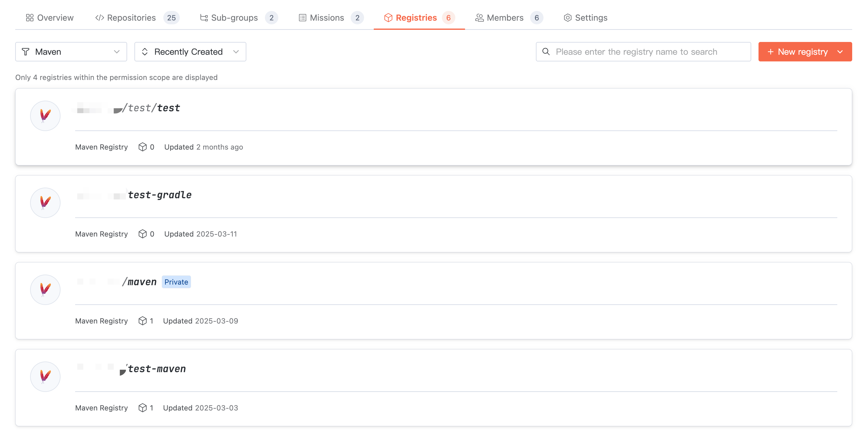868x436 pixels.
Task: Click the search magnifier icon
Action: pos(546,52)
